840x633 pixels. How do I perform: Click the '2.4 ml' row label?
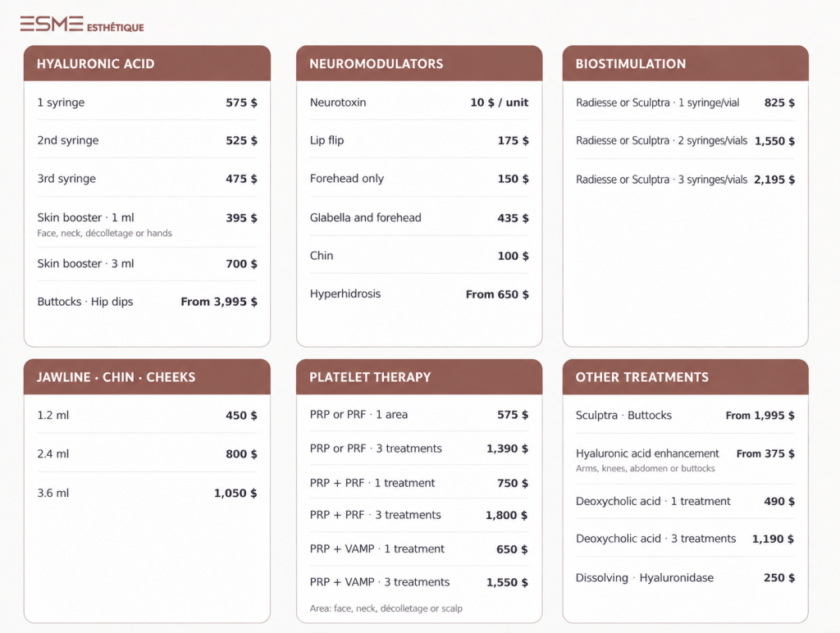pyautogui.click(x=53, y=453)
